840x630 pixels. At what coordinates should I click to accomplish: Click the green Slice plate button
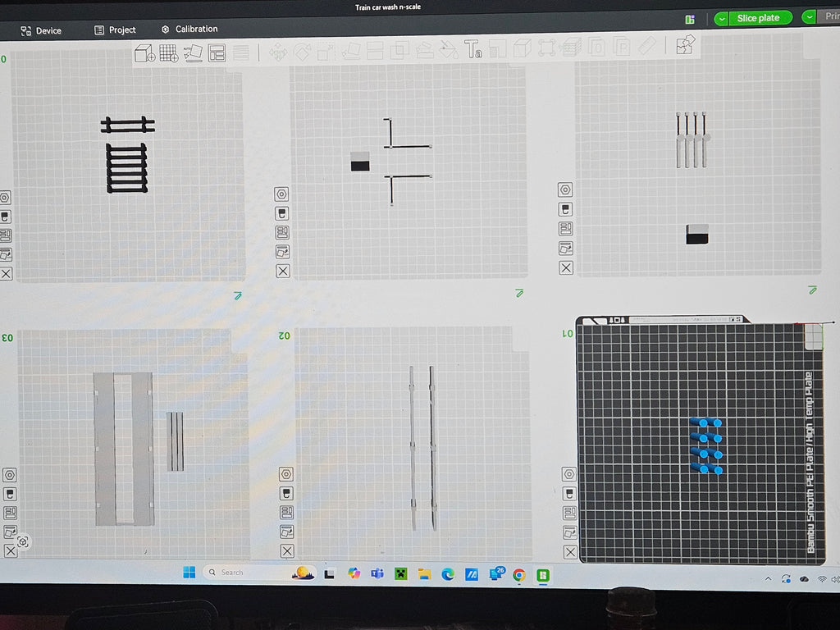tap(758, 18)
